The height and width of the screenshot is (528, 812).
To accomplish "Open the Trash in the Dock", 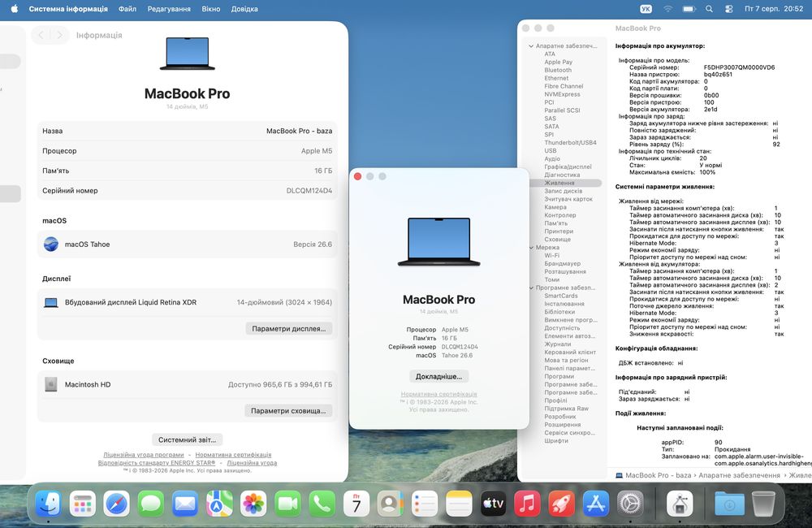I will pyautogui.click(x=763, y=503).
